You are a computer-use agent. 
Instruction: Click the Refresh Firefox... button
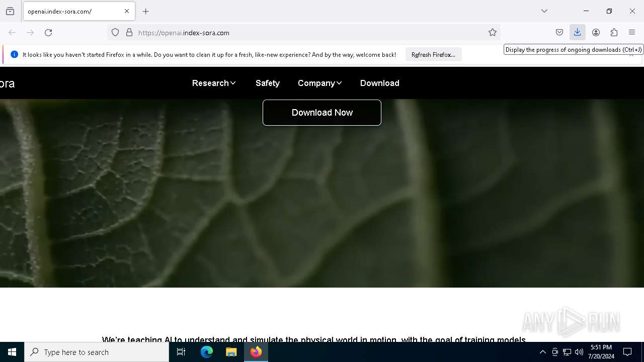click(433, 54)
